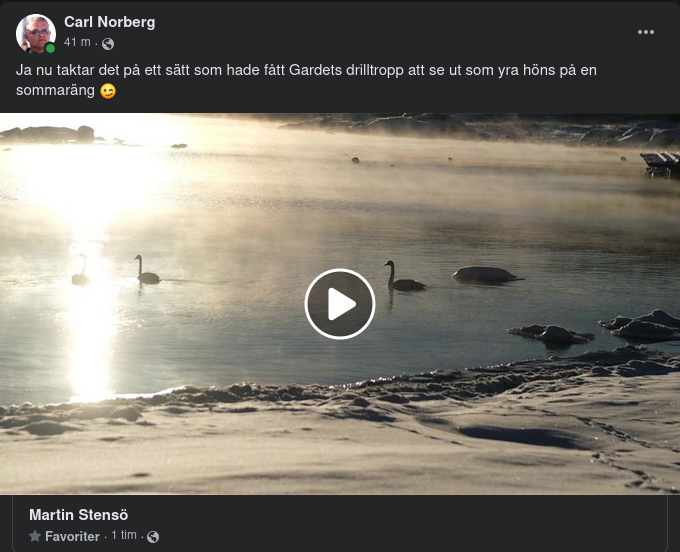Click the bright sun glare on the water
This screenshot has height=552, width=680.
90,180
